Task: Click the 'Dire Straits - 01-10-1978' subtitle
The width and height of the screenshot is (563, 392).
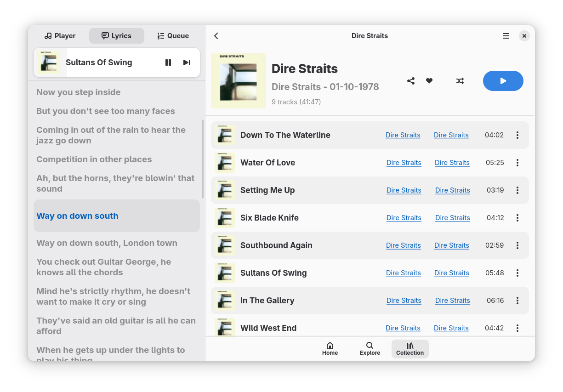Action: point(325,87)
